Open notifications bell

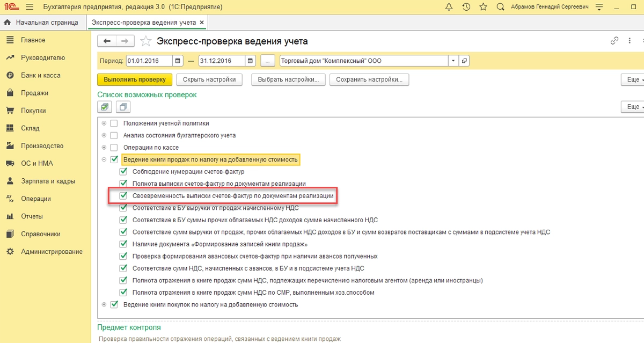coord(449,7)
